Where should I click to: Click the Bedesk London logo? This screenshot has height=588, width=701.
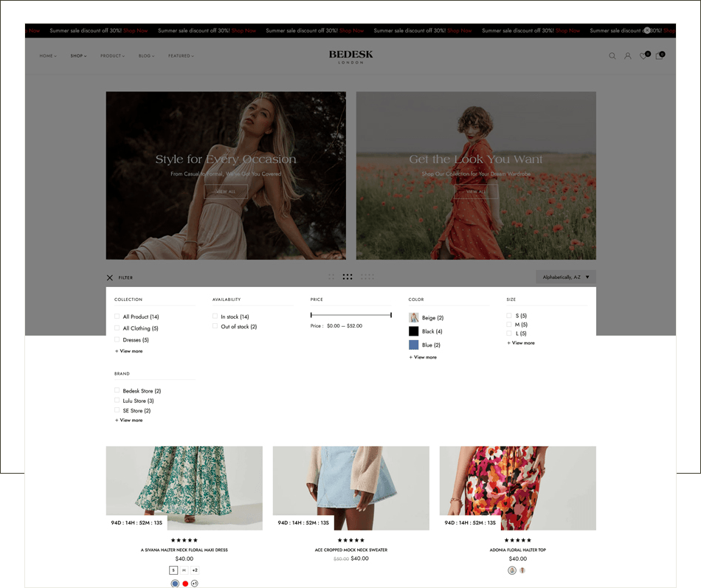pos(350,56)
